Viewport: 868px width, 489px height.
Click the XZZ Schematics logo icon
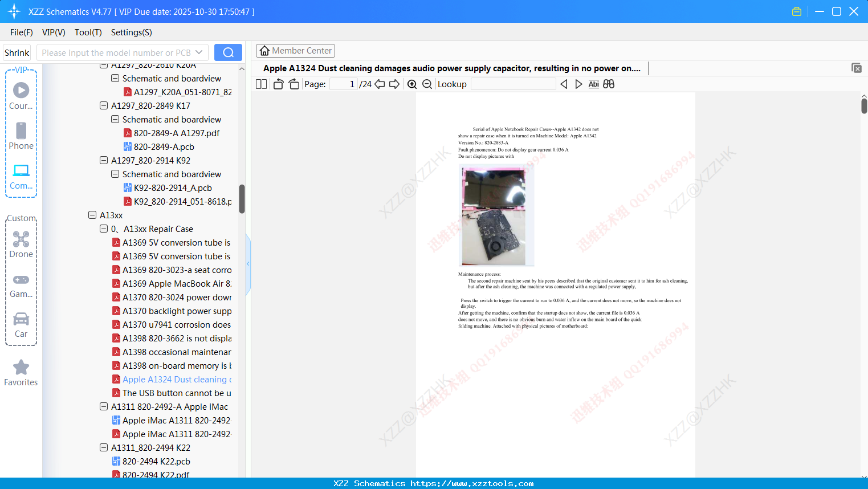coord(14,11)
